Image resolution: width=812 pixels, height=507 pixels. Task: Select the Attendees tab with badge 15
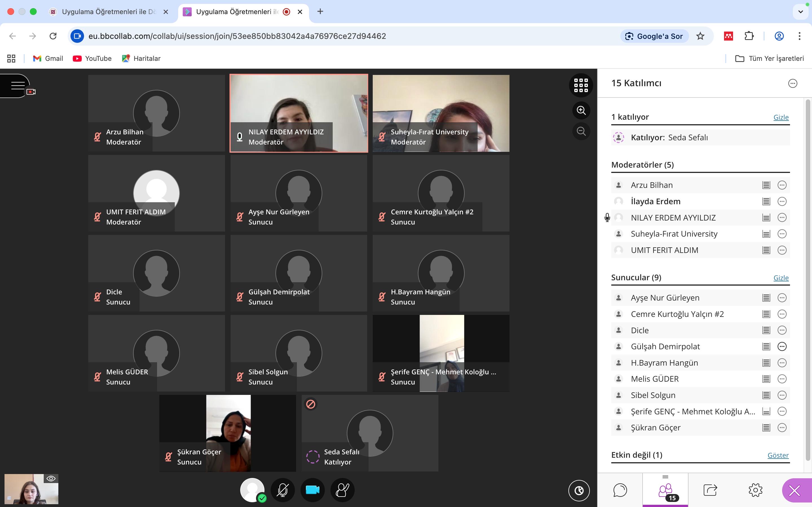tap(665, 491)
